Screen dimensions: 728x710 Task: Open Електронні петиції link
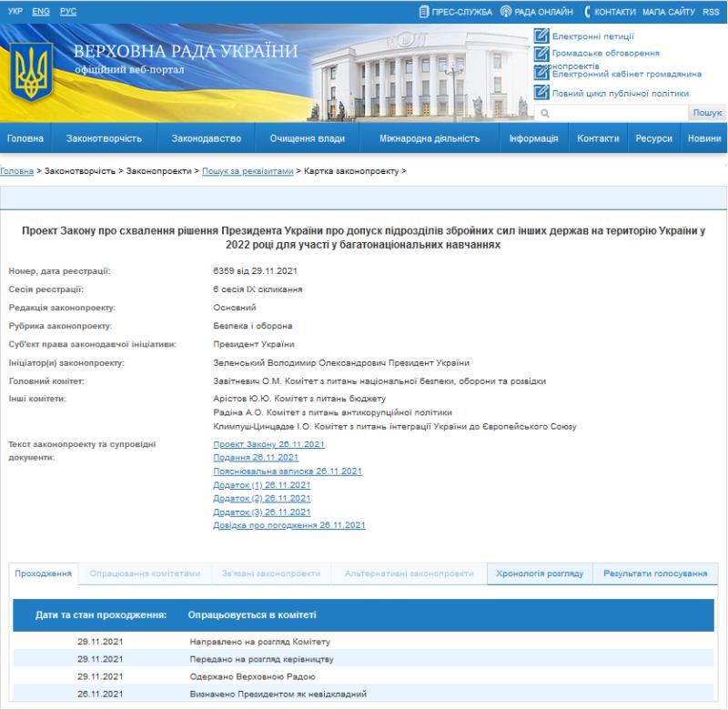coord(593,36)
